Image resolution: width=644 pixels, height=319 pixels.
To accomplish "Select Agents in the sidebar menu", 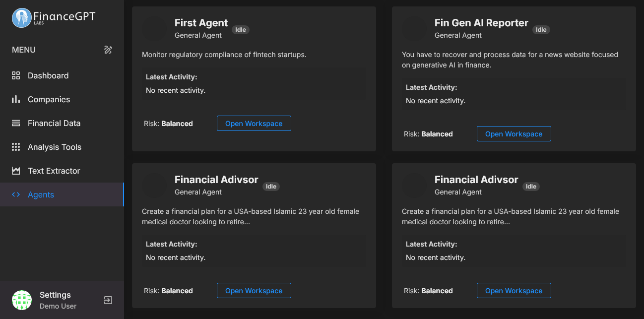I will pos(41,194).
